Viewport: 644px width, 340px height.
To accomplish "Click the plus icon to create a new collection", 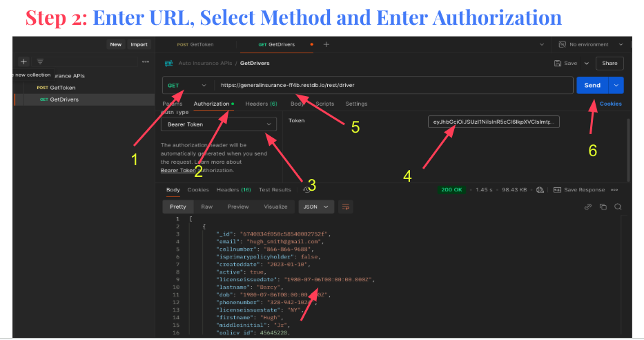I will (24, 62).
